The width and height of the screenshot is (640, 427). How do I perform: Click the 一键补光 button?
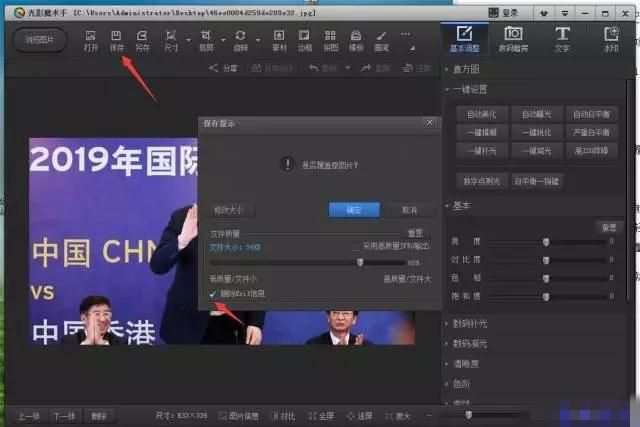click(x=482, y=151)
